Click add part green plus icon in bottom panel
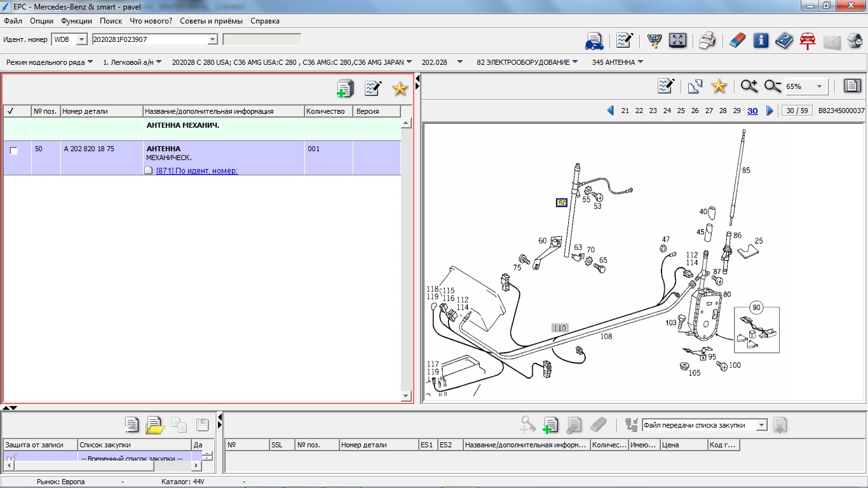Image resolution: width=868 pixels, height=488 pixels. tap(550, 425)
